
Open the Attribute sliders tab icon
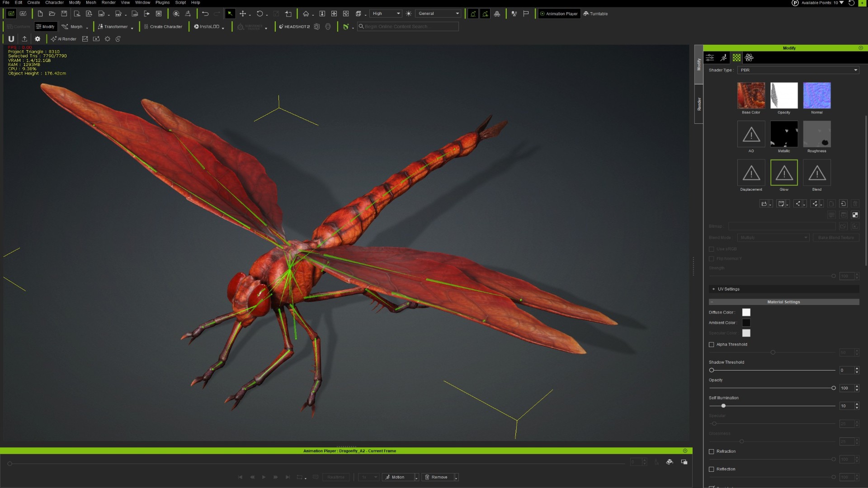coord(710,57)
